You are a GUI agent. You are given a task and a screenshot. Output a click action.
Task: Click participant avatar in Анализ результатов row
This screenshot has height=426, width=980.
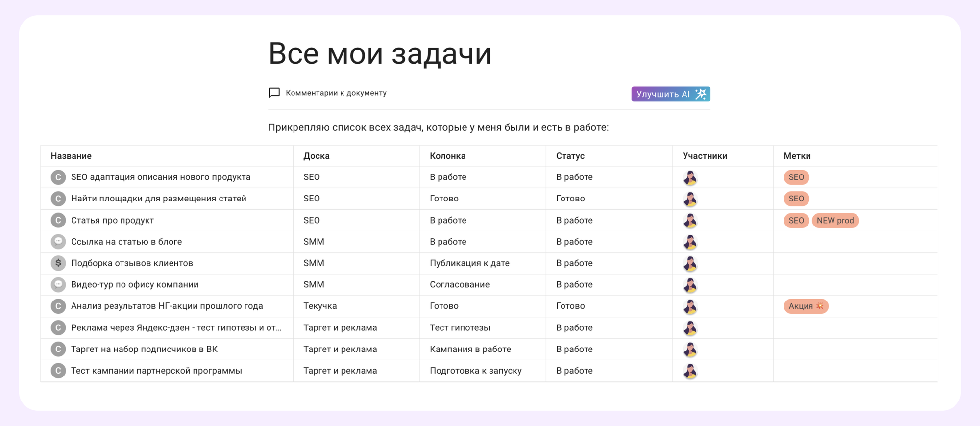690,306
